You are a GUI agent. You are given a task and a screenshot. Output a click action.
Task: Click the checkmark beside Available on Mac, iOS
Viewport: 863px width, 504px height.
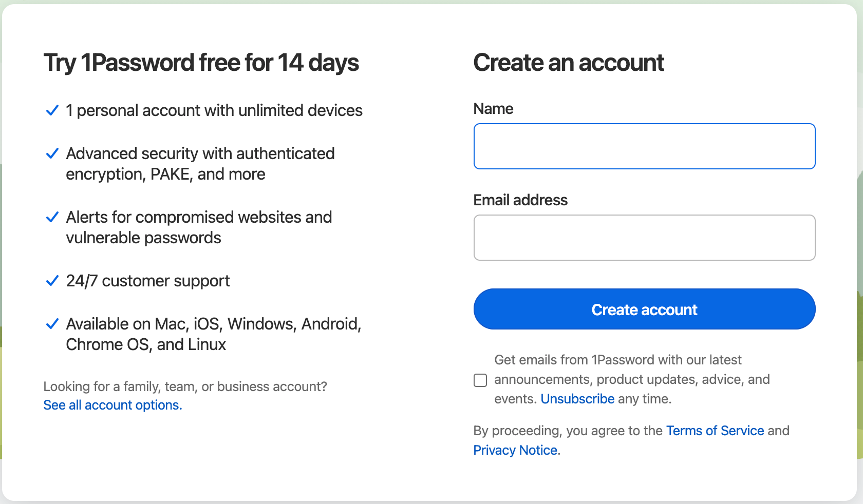tap(52, 324)
